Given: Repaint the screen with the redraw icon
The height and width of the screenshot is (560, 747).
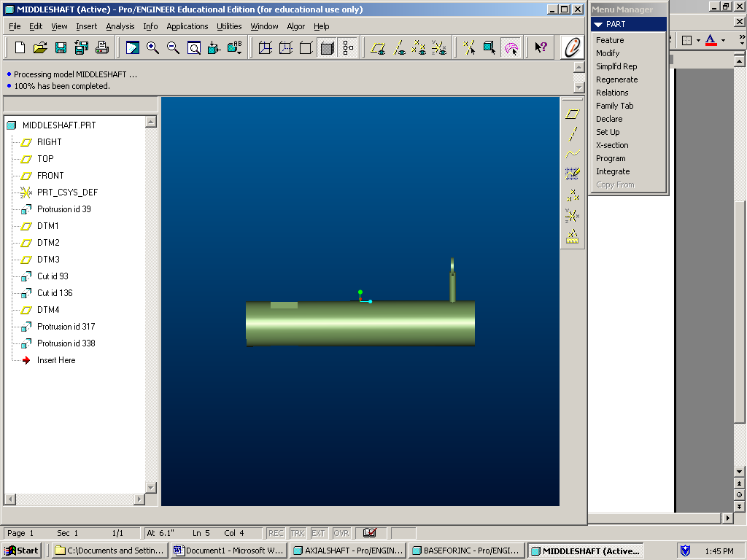Looking at the screenshot, I should pos(133,47).
